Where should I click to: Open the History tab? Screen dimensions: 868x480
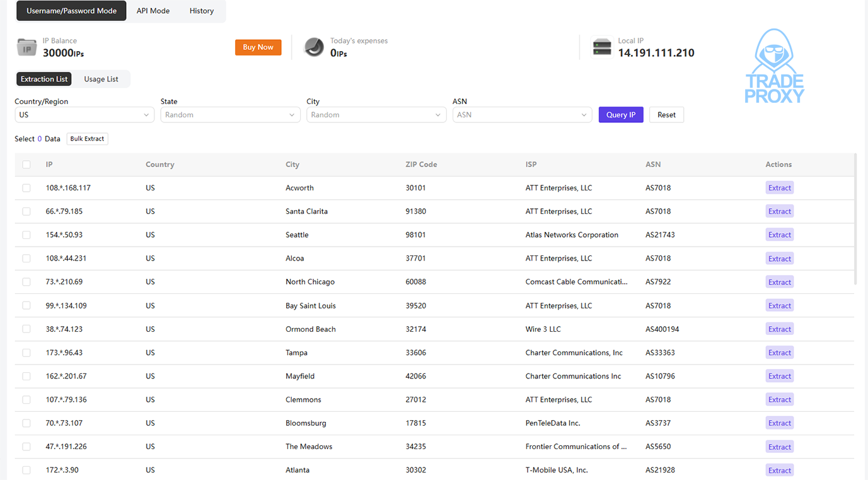(x=202, y=11)
